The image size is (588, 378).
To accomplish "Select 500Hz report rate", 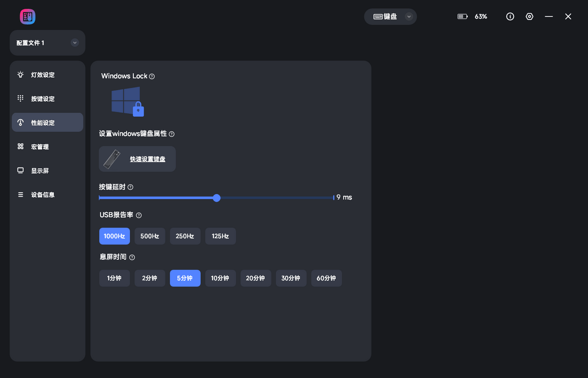I will click(149, 236).
